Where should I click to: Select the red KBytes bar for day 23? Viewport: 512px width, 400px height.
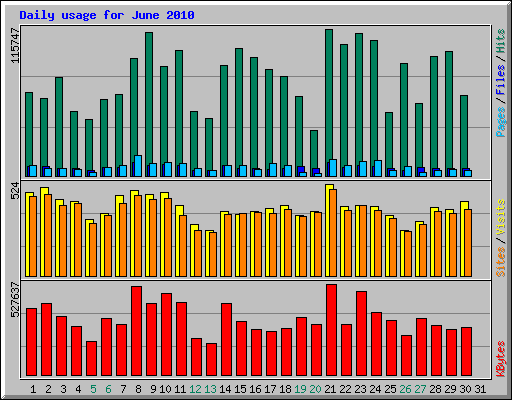[361, 333]
